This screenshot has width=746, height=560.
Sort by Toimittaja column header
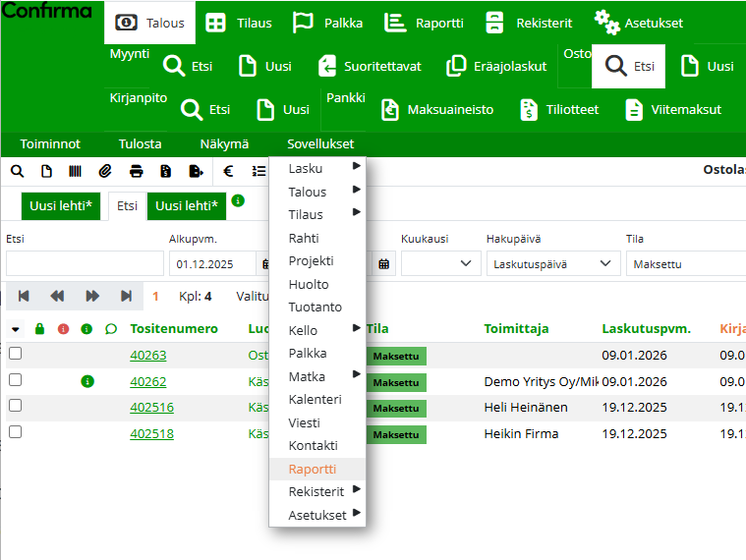516,328
